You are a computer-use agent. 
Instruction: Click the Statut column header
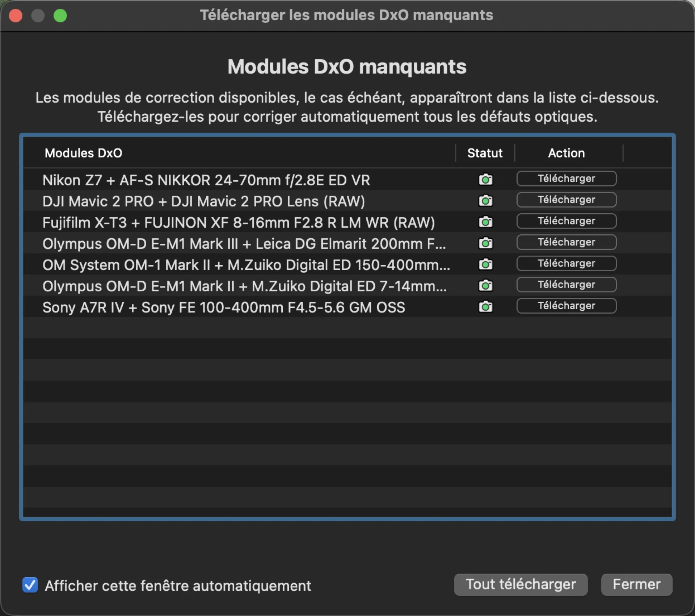click(485, 153)
